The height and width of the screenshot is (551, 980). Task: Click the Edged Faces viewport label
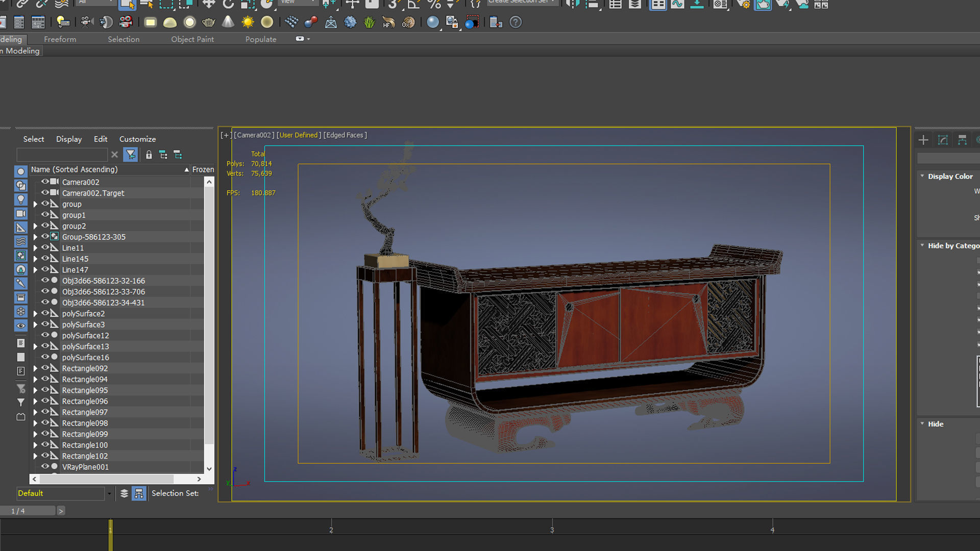[x=345, y=135]
